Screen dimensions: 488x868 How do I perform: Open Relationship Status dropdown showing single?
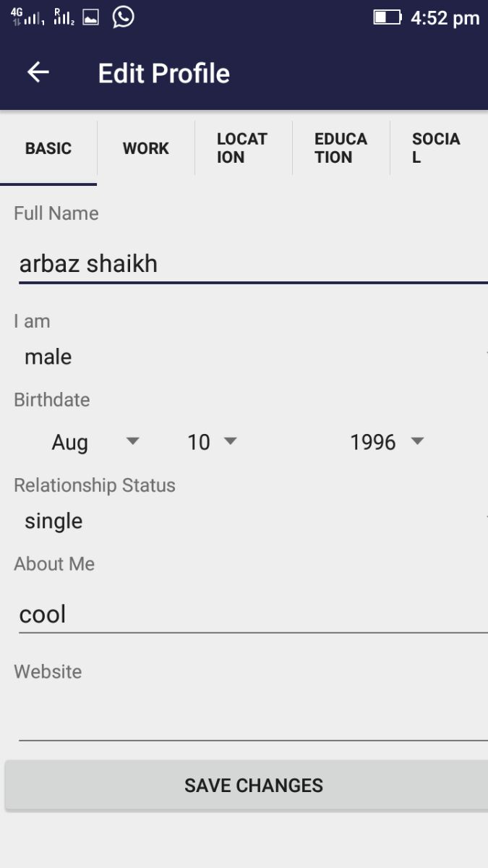tap(251, 521)
